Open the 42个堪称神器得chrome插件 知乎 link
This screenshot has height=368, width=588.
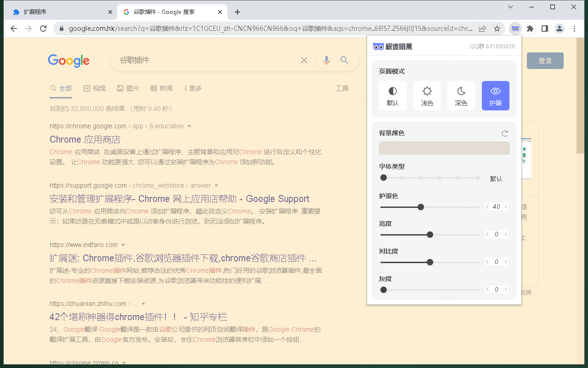tap(138, 317)
